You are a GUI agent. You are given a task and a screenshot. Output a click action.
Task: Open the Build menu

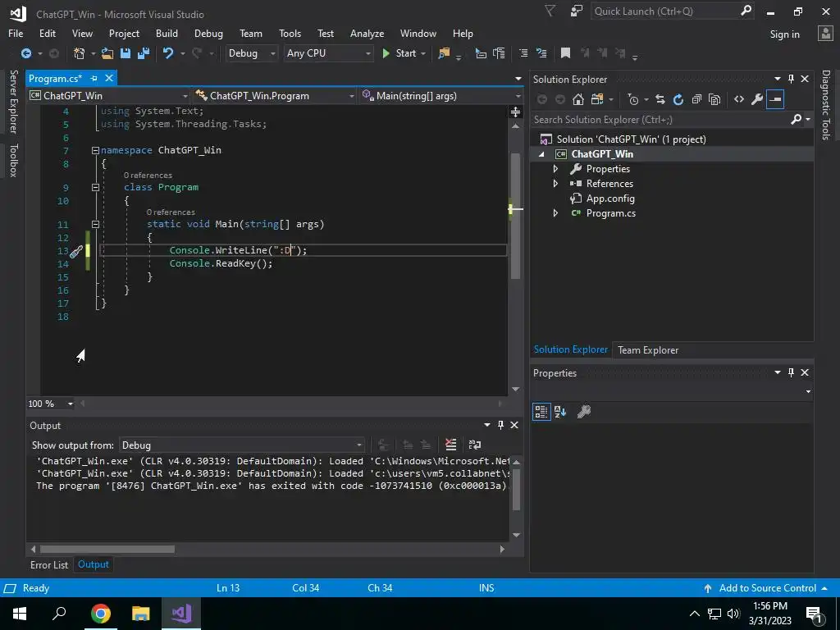tap(167, 33)
